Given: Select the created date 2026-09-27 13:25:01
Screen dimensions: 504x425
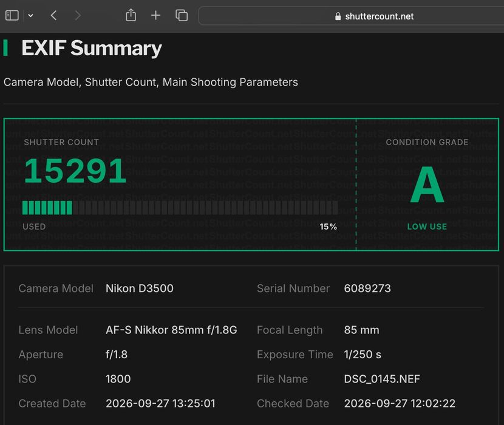Looking at the screenshot, I should 160,403.
